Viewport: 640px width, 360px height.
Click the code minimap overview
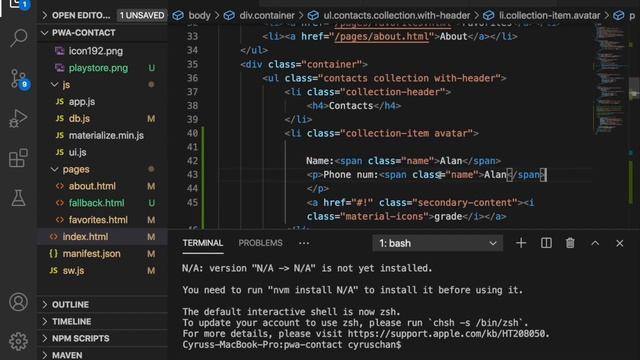click(x=610, y=78)
